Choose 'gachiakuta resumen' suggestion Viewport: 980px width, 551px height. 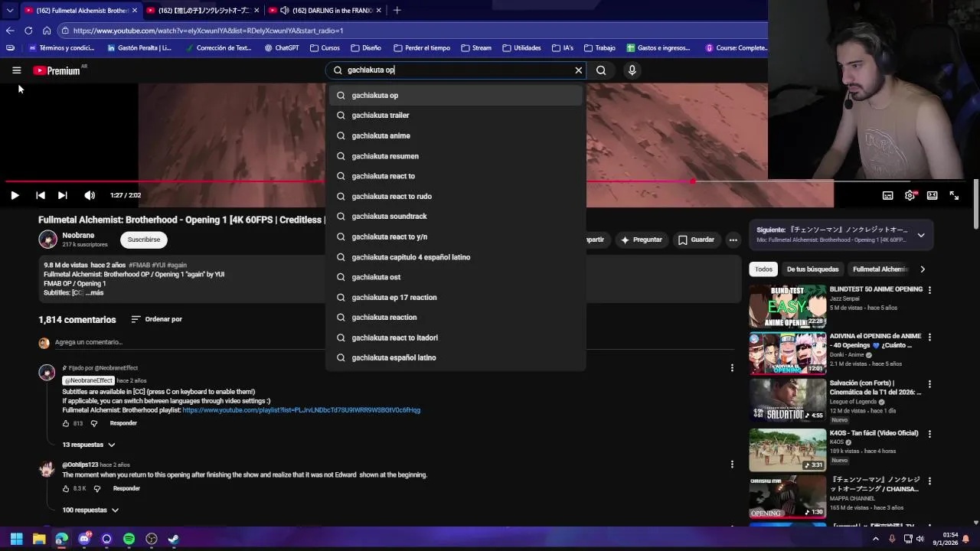[x=456, y=156]
